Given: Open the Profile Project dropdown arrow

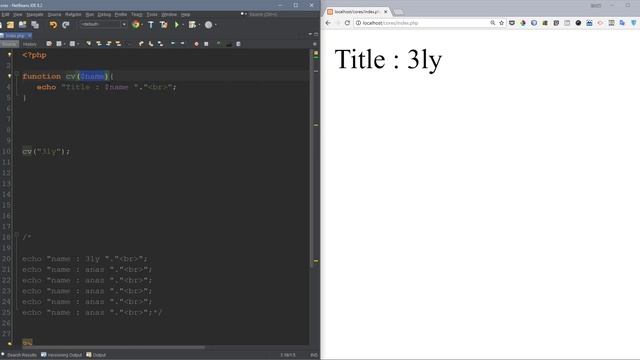Looking at the screenshot, I should (x=215, y=25).
